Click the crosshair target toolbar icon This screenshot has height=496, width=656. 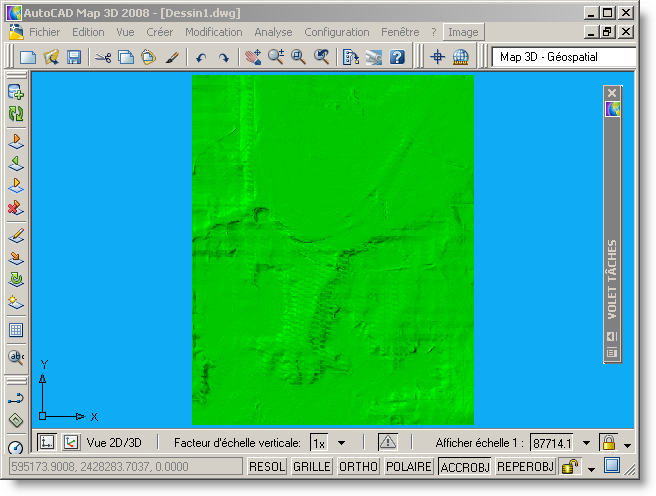[x=438, y=57]
